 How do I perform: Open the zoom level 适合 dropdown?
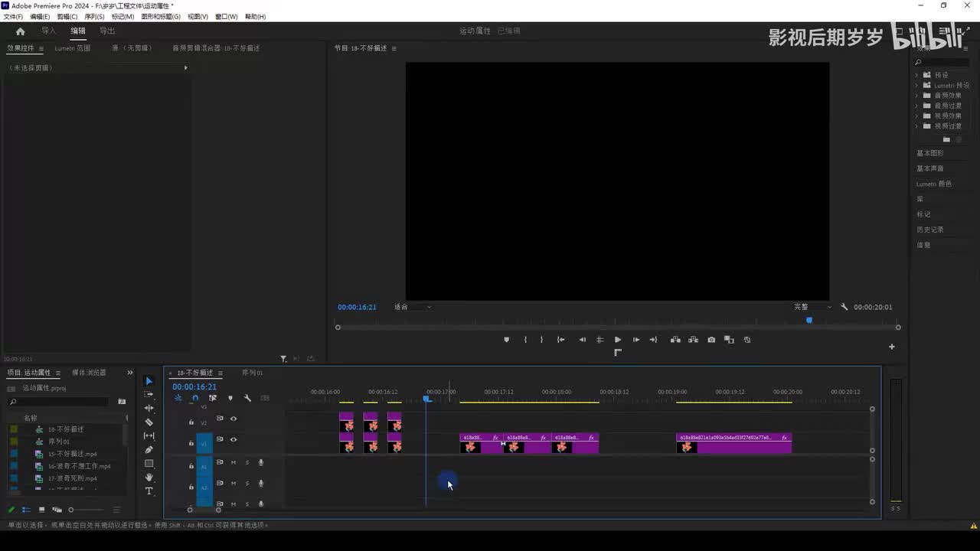[x=413, y=307]
